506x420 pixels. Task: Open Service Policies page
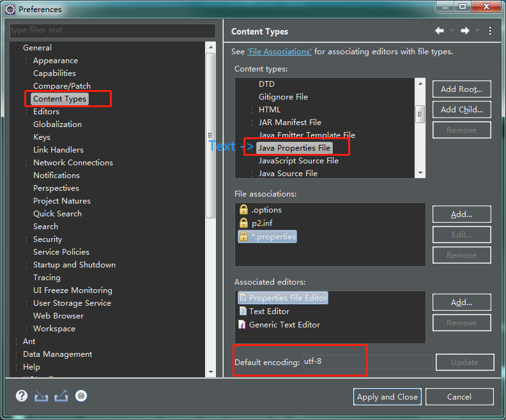[x=61, y=252]
